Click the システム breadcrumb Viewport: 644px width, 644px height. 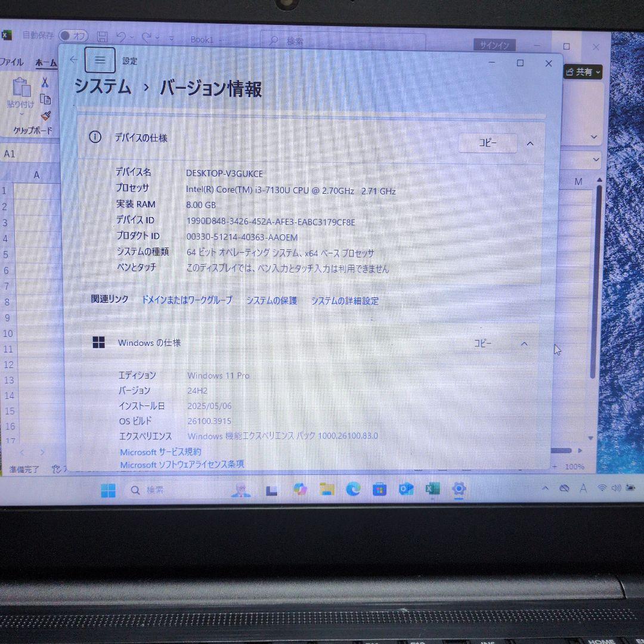[x=103, y=87]
